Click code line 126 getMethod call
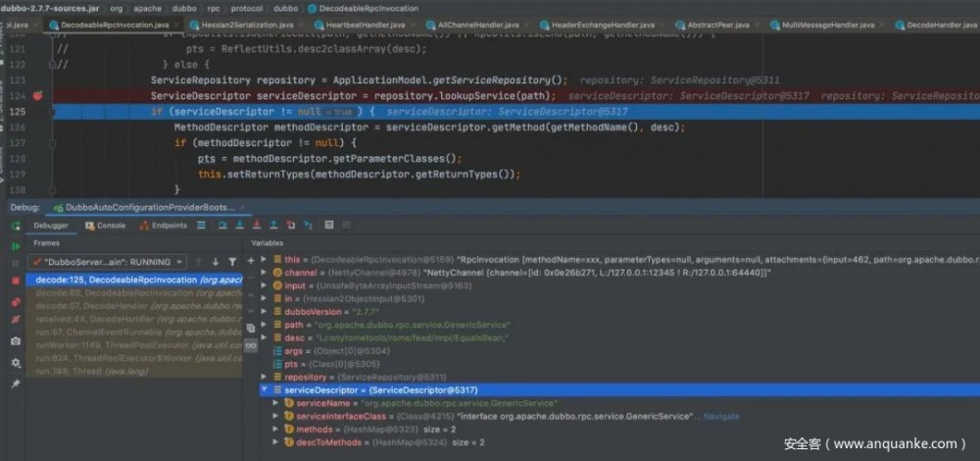The image size is (980, 461). [430, 128]
